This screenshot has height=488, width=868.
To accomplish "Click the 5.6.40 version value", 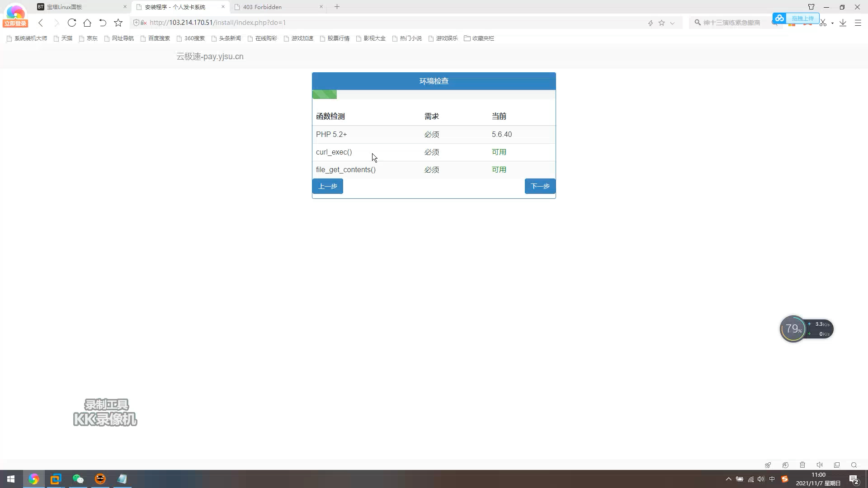I will (x=502, y=134).
